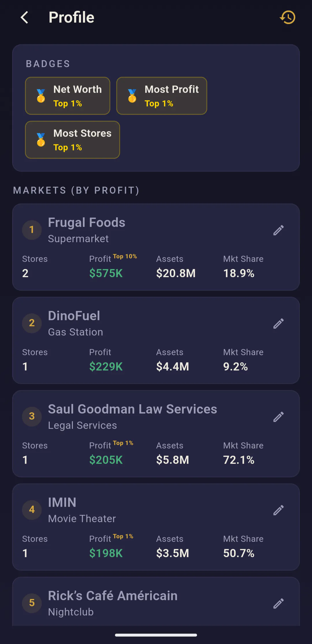Tap the Net Worth medal icon
312x644 pixels.
point(41,96)
